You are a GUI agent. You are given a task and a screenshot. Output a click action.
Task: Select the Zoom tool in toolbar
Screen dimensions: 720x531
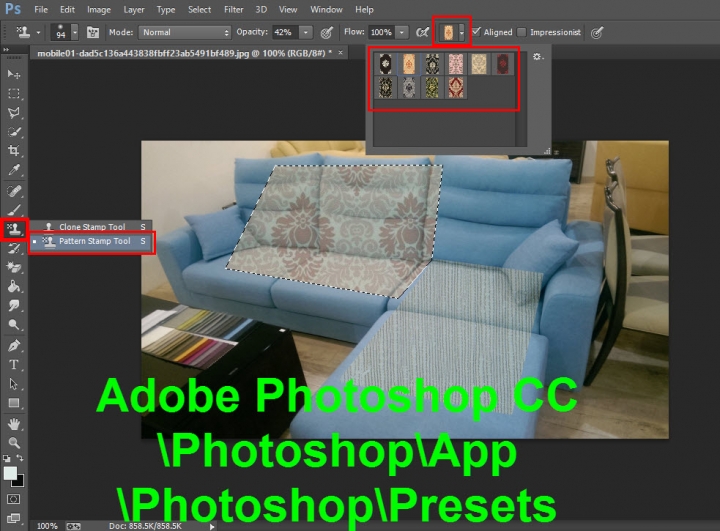[14, 441]
